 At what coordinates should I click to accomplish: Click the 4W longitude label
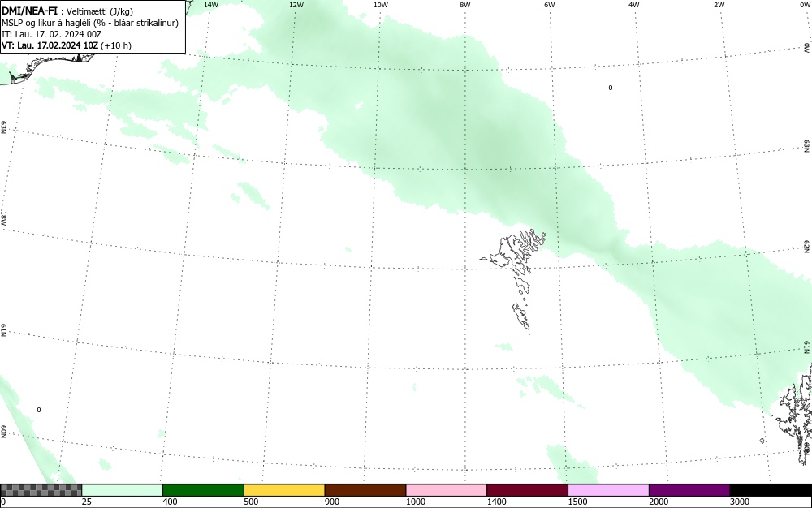coord(634,5)
